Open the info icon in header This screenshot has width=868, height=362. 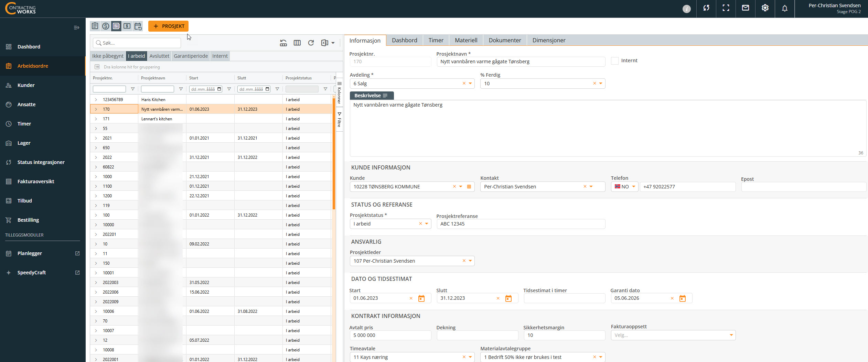pyautogui.click(x=686, y=9)
